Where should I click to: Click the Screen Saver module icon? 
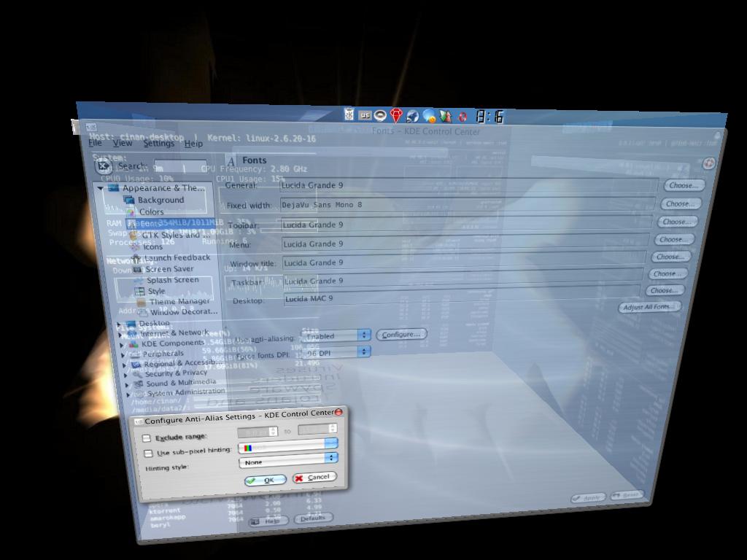coord(138,270)
